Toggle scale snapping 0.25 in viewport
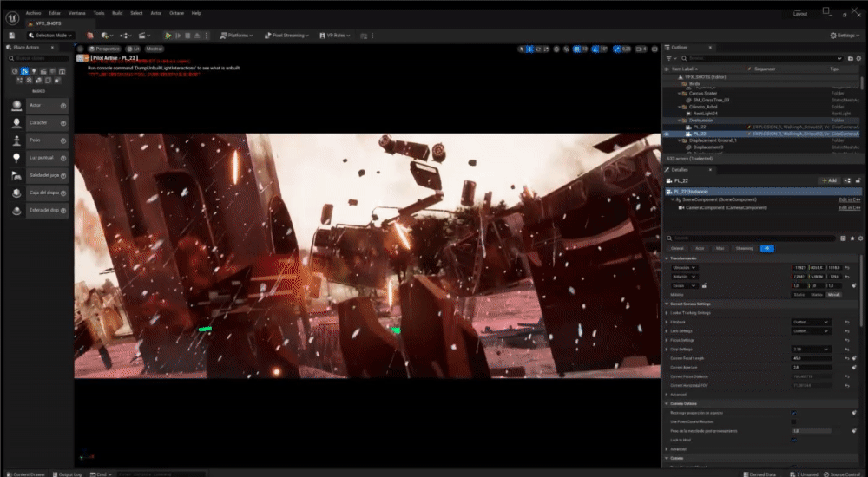 (x=617, y=49)
